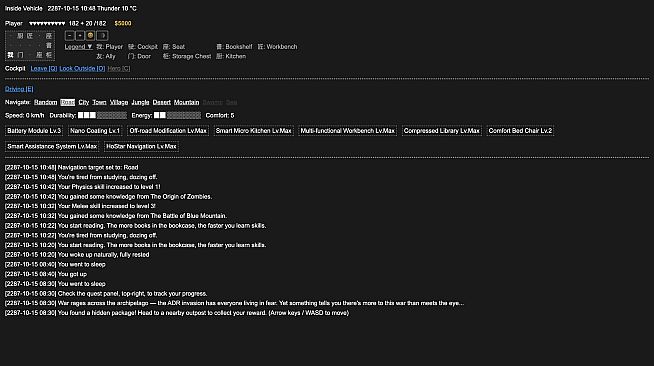Click the crescent moon icon button
The image size is (654, 366).
[x=102, y=35]
